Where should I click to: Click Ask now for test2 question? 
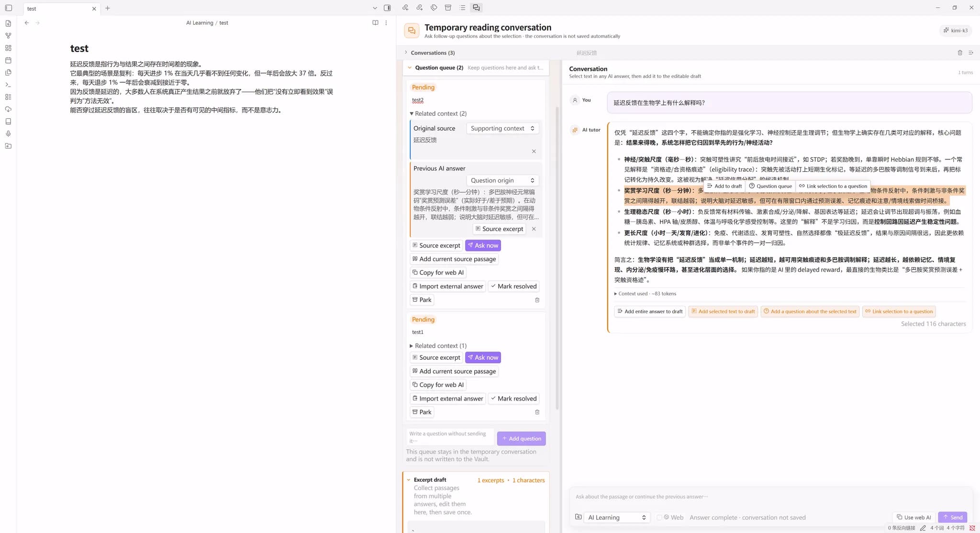(483, 245)
